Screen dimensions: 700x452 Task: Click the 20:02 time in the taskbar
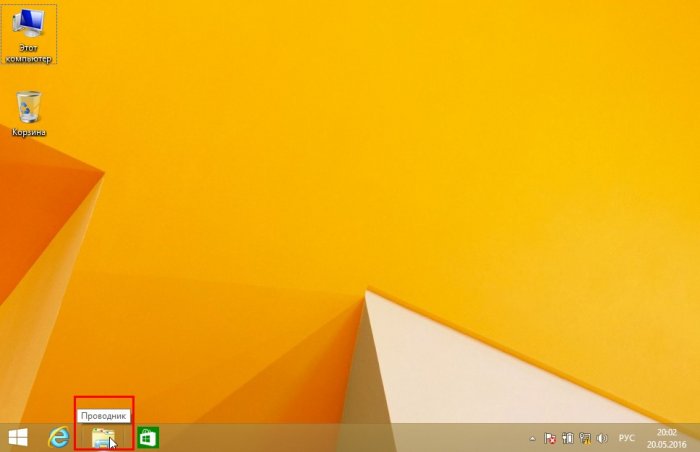click(666, 432)
